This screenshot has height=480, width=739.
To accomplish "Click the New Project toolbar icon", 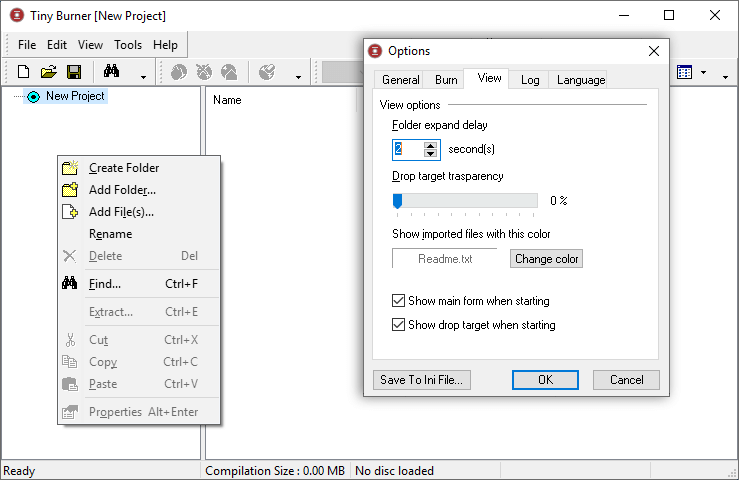I will click(x=24, y=72).
